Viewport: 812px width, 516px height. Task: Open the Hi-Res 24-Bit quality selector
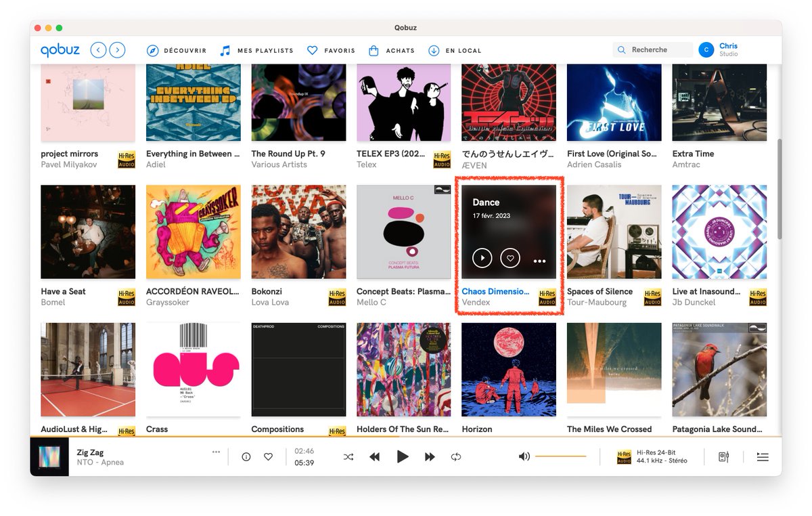652,457
